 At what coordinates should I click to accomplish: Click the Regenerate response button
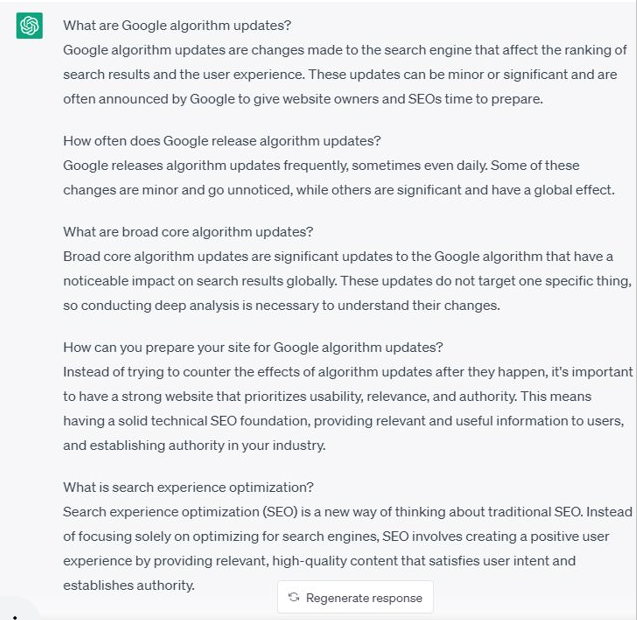pyautogui.click(x=355, y=597)
